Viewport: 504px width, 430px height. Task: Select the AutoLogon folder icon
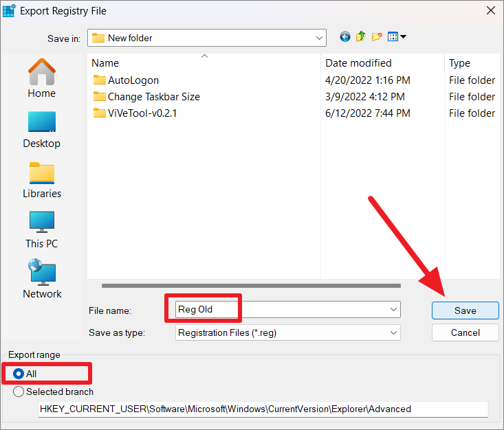point(99,80)
